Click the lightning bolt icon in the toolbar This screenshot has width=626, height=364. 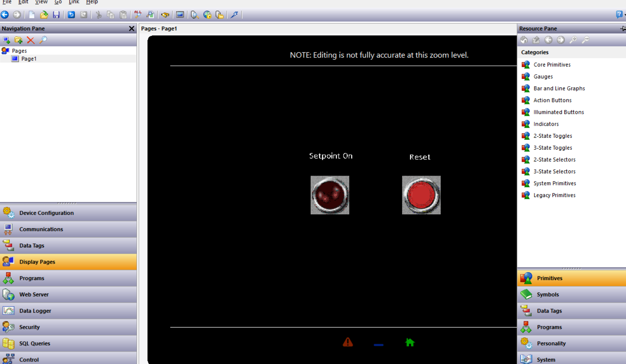pos(234,15)
